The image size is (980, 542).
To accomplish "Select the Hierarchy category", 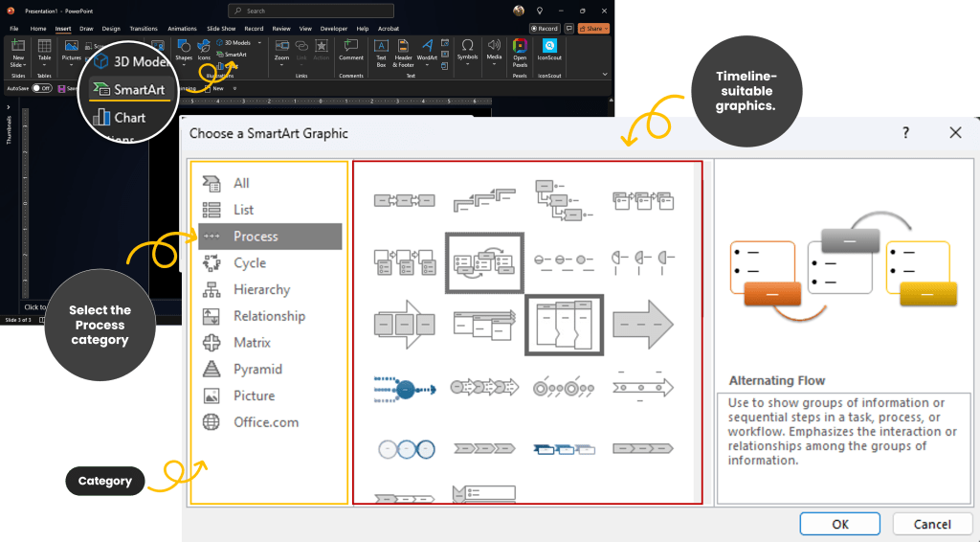I will pos(260,289).
